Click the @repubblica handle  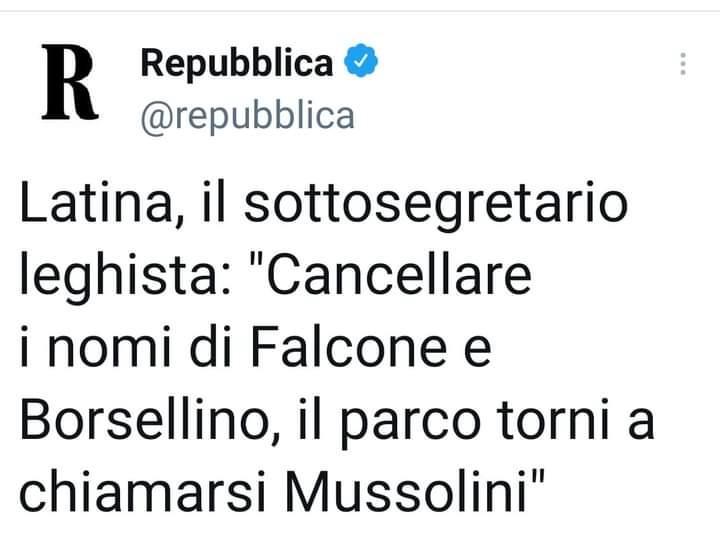tap(248, 117)
